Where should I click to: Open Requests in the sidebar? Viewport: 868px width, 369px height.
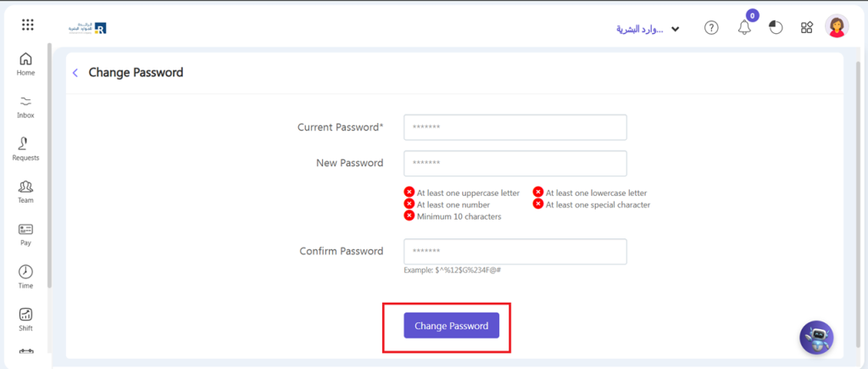click(x=25, y=149)
